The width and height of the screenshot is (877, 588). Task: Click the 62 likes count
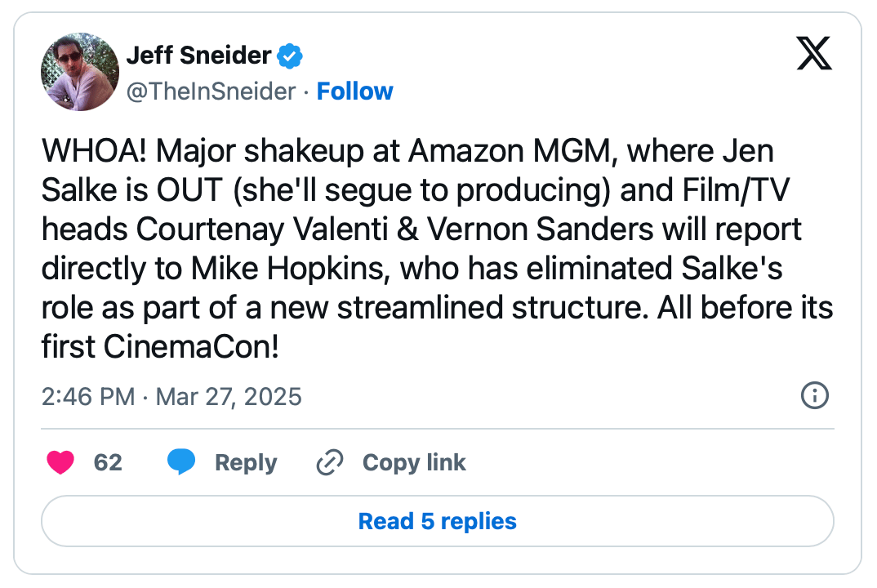tap(108, 463)
